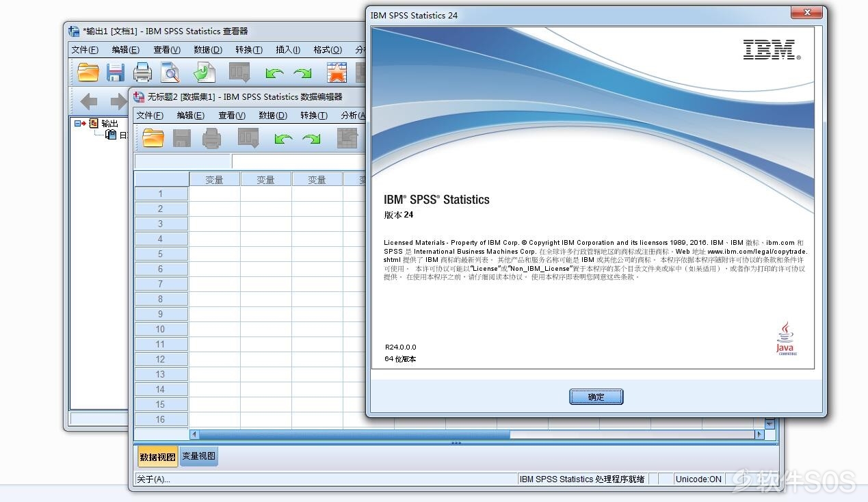Close the IBM SPSS Statistics 24 dialog

pos(806,12)
